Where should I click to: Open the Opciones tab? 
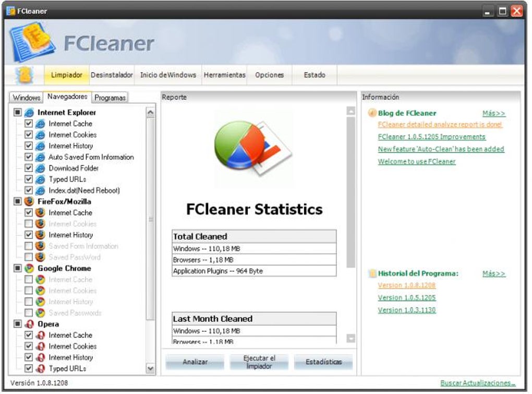(x=270, y=75)
